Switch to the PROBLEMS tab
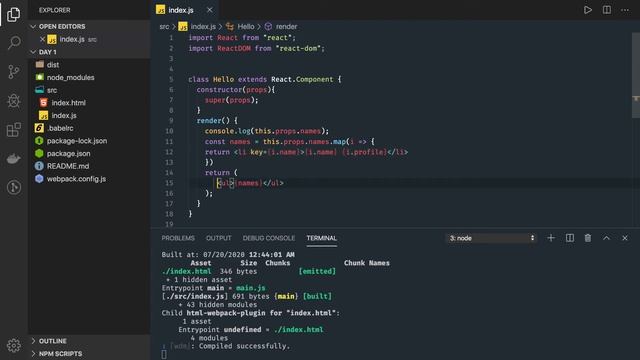The width and height of the screenshot is (640, 360). [178, 238]
